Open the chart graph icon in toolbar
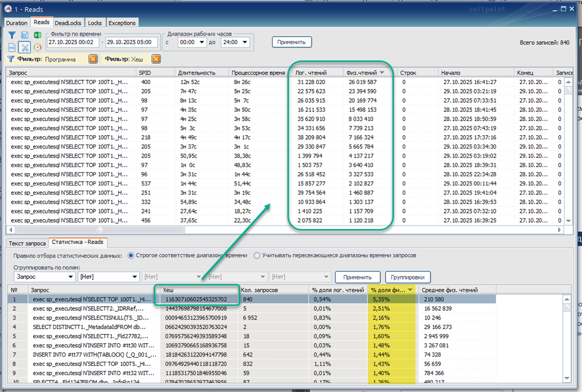Image resolution: width=582 pixels, height=392 pixels. pyautogui.click(x=25, y=35)
